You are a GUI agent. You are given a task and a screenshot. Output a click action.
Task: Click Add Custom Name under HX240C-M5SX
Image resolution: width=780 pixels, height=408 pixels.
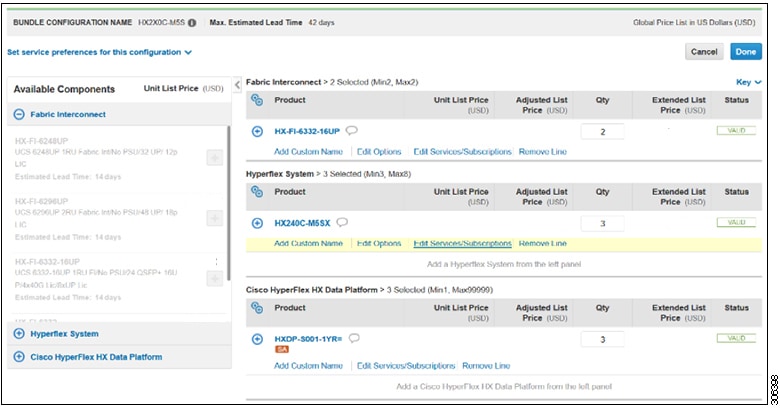(308, 243)
